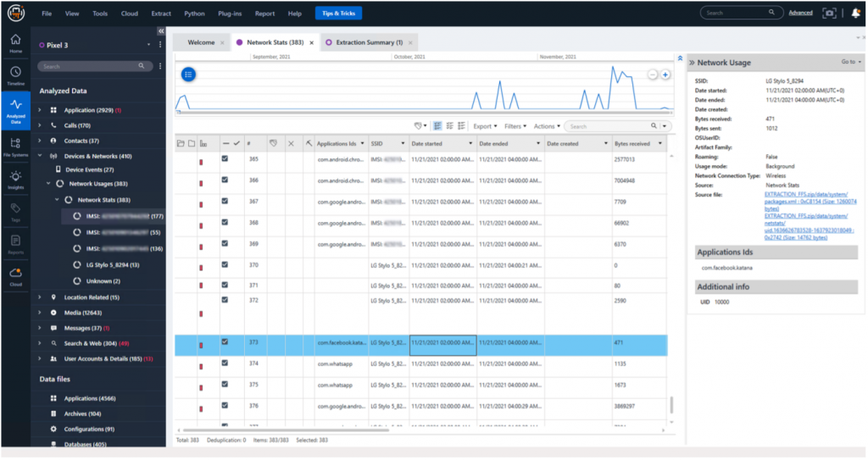The height and width of the screenshot is (460, 868).
Task: Click the blue timeline list button
Action: click(x=188, y=75)
